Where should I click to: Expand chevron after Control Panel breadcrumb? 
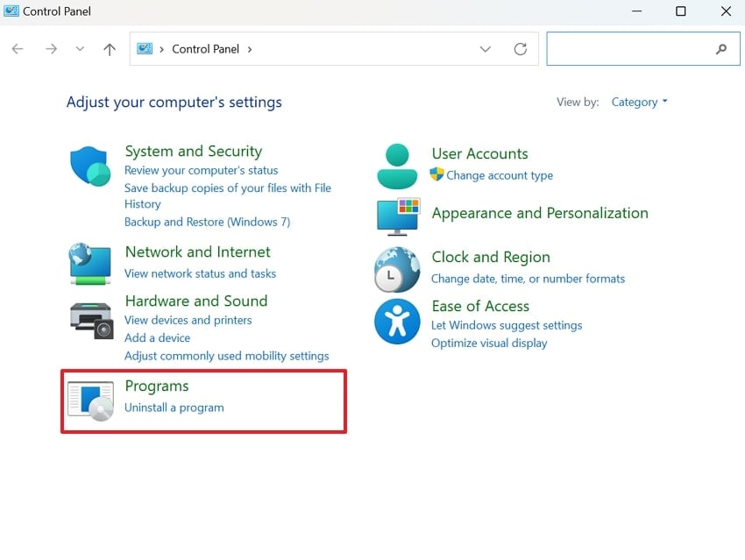tap(250, 49)
